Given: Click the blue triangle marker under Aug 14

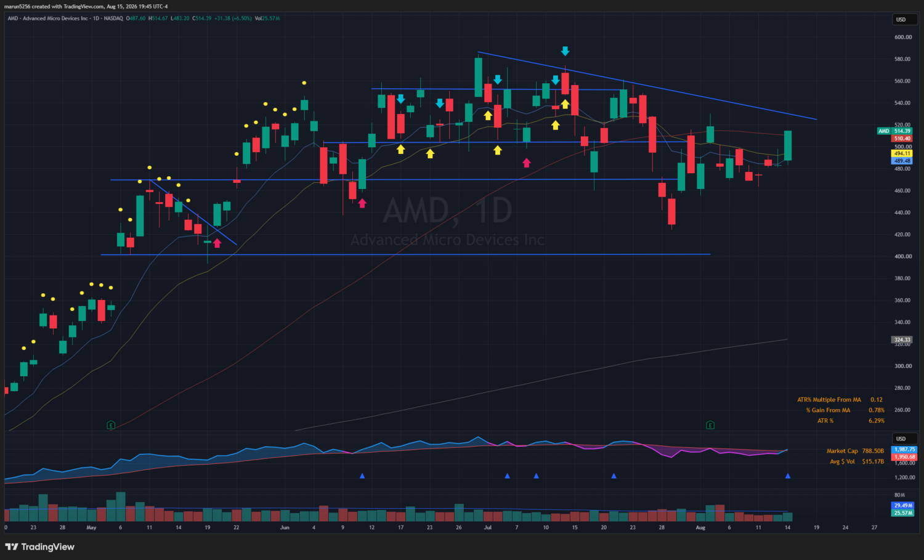Looking at the screenshot, I should (x=788, y=476).
